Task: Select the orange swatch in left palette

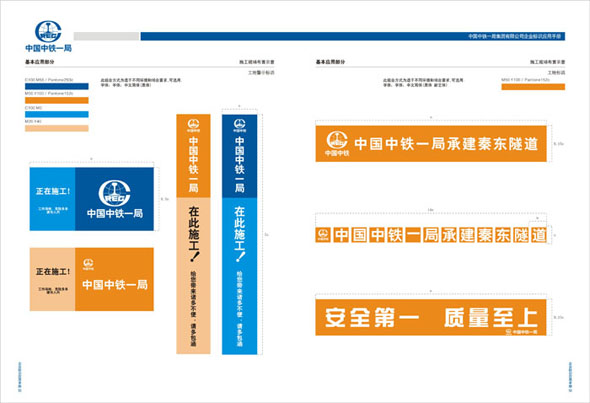Action: coord(57,100)
